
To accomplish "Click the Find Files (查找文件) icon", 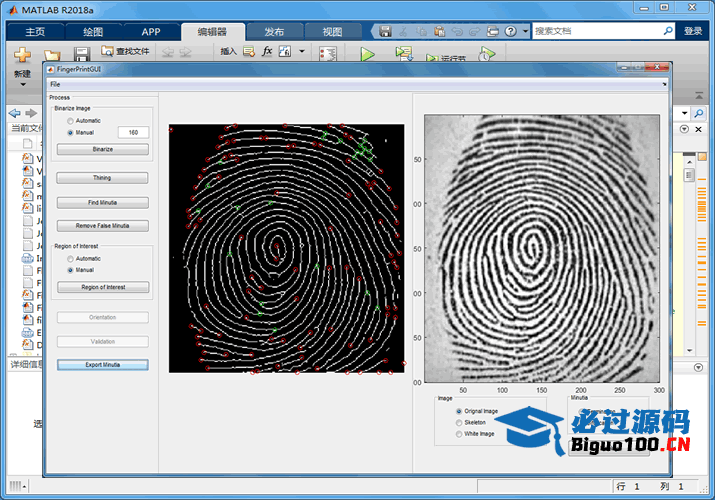I will 107,52.
